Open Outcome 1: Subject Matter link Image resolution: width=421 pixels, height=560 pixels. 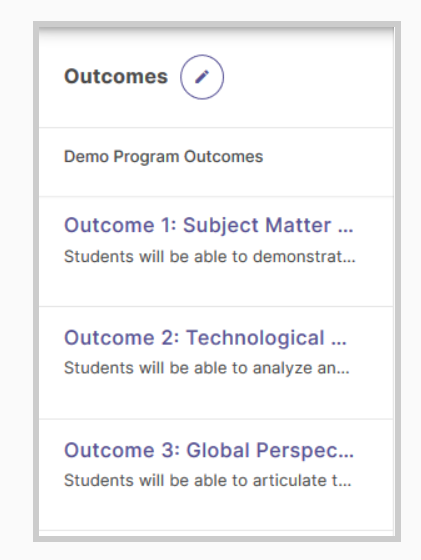point(209,225)
